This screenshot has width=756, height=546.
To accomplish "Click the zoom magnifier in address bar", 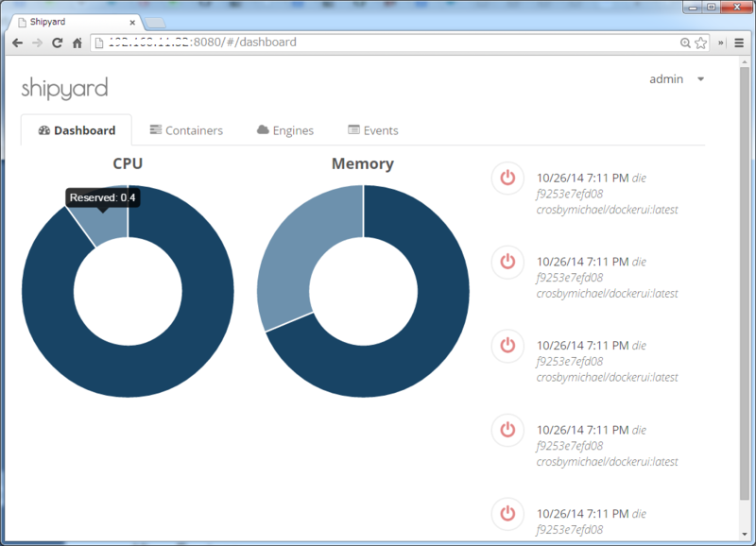I will pyautogui.click(x=685, y=43).
